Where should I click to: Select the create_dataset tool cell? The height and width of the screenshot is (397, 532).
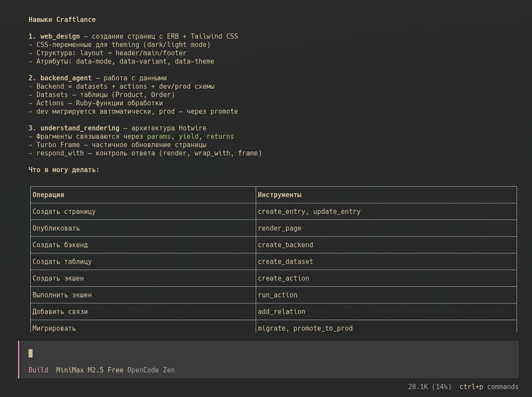(x=285, y=262)
